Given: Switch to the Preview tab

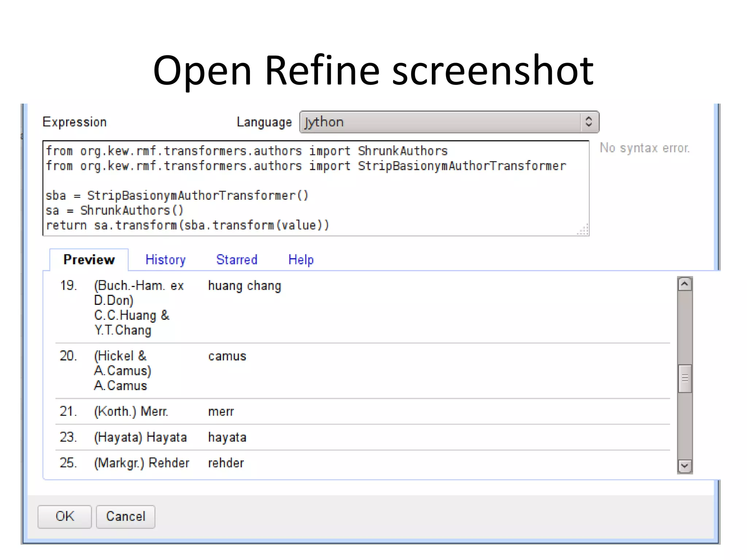Looking at the screenshot, I should click(89, 260).
